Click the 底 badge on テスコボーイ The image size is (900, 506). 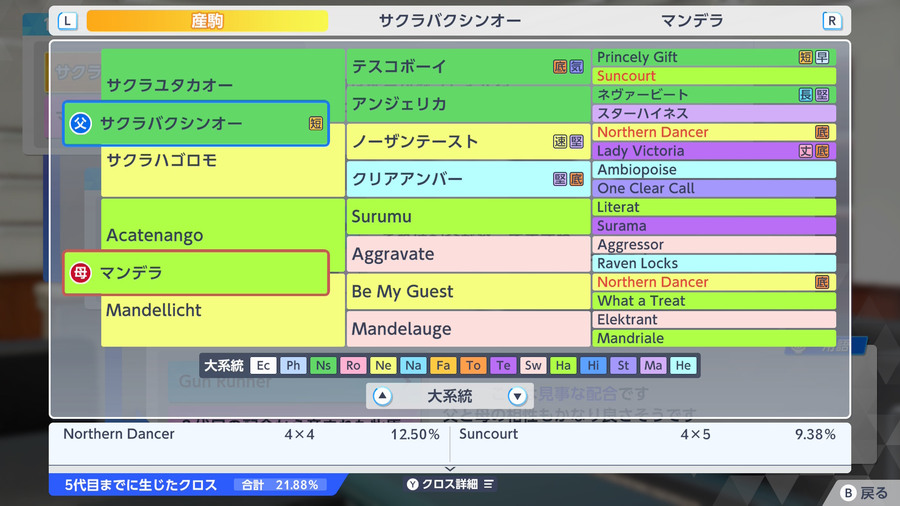tap(560, 67)
